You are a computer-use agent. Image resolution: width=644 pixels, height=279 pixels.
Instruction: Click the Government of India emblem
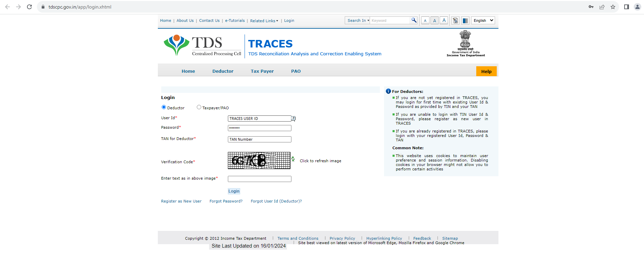465,43
